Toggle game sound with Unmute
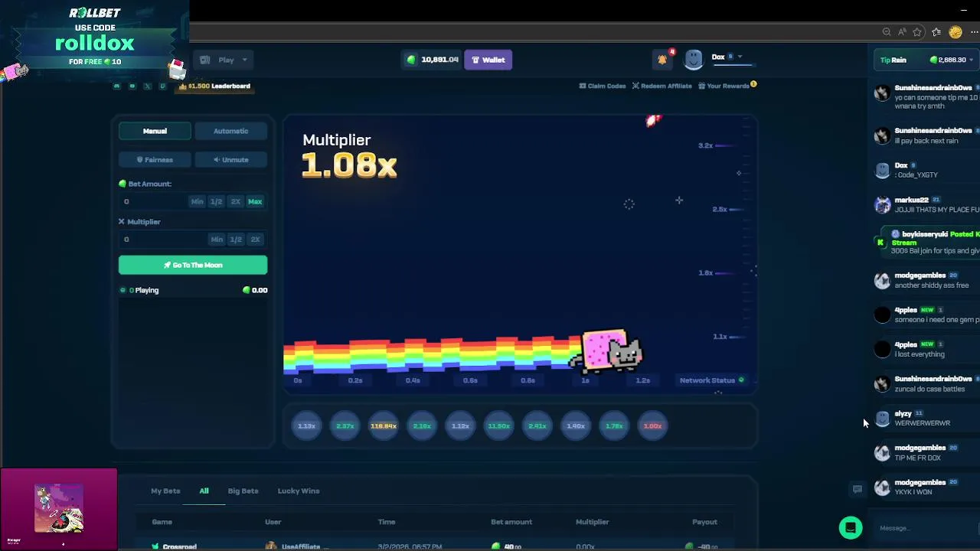This screenshot has width=980, height=551. coord(230,160)
